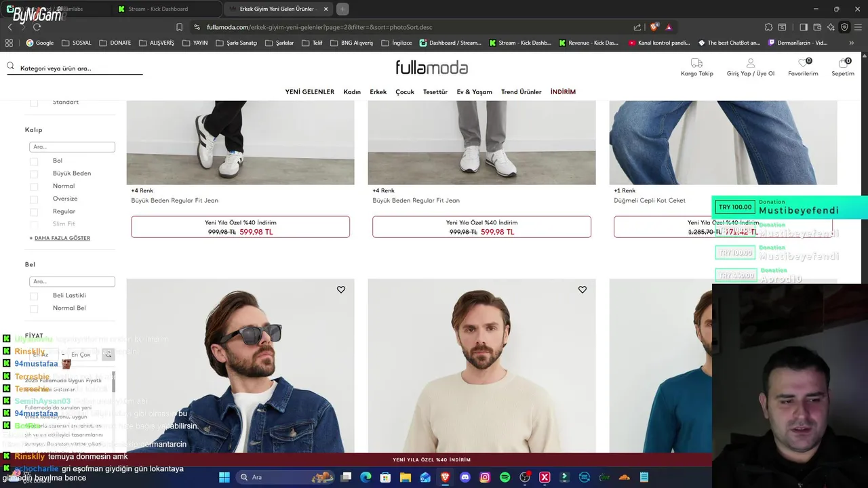Image resolution: width=868 pixels, height=488 pixels.
Task: Toggle the browser sidebar panel icon
Action: 804,27
